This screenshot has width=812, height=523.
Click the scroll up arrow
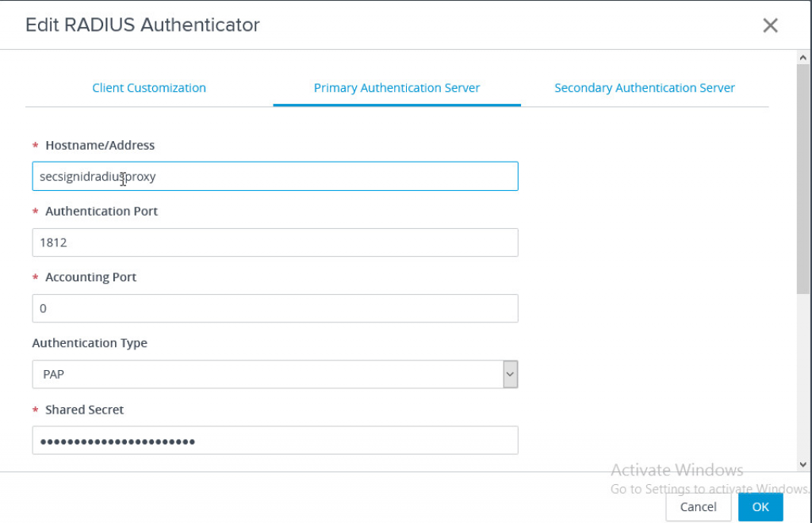pos(803,58)
